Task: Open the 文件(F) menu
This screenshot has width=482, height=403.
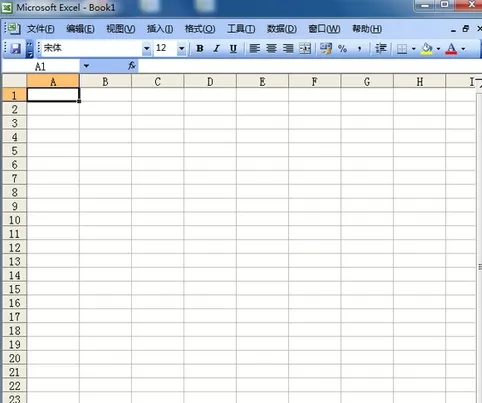Action: 41,29
